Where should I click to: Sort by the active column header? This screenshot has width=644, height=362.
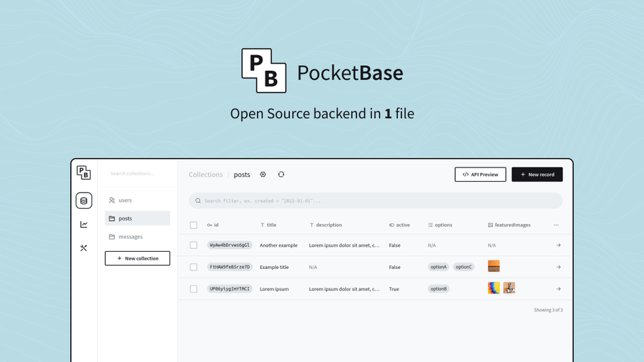coord(399,225)
